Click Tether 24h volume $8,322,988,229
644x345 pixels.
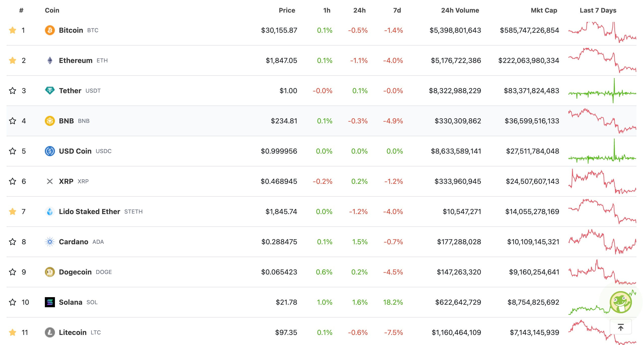(455, 91)
